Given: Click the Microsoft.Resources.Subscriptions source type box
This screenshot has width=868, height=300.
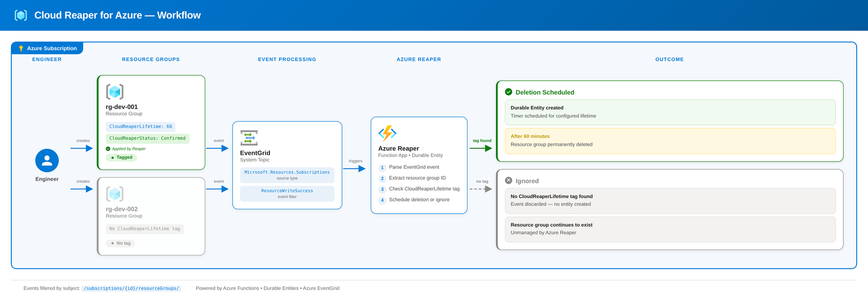Looking at the screenshot, I should tap(287, 175).
